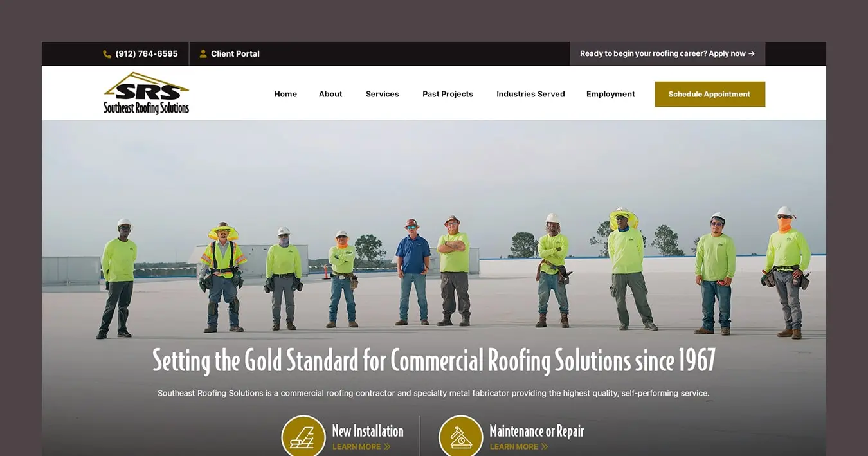The height and width of the screenshot is (456, 868).
Task: Click Learn More under Maintenance or Repair
Action: pos(514,447)
